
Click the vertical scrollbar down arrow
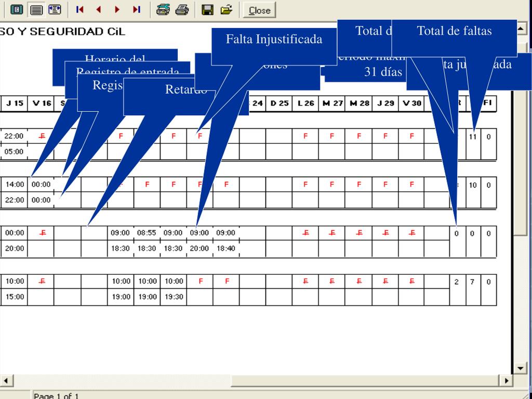tap(521, 368)
